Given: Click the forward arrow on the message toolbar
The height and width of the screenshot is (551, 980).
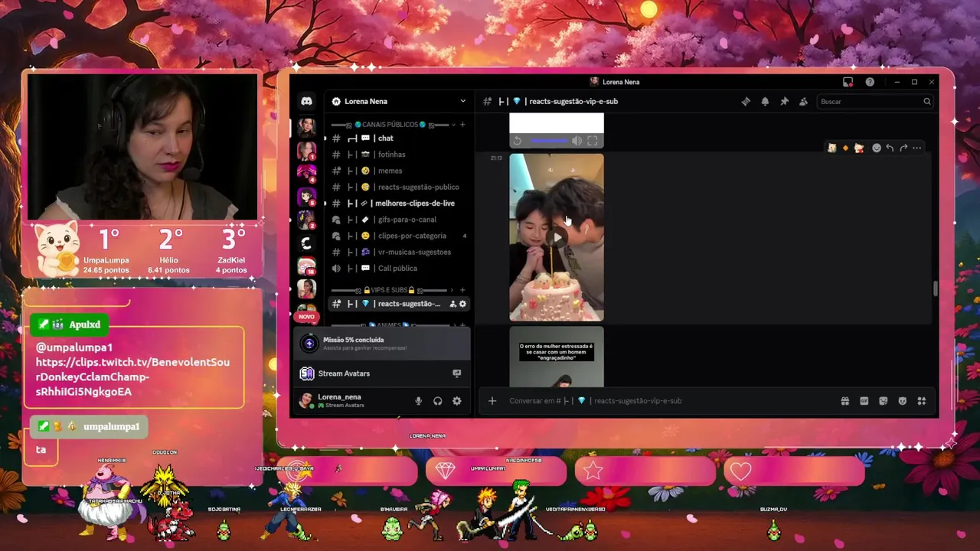Looking at the screenshot, I should 903,148.
